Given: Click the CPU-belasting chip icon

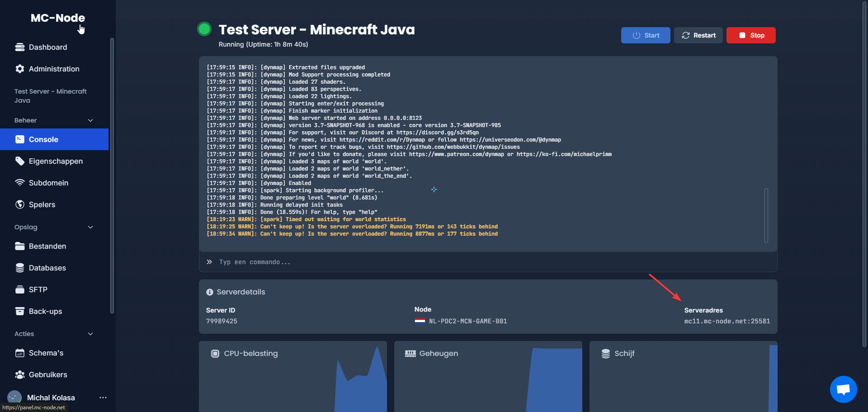Looking at the screenshot, I should pyautogui.click(x=215, y=354).
